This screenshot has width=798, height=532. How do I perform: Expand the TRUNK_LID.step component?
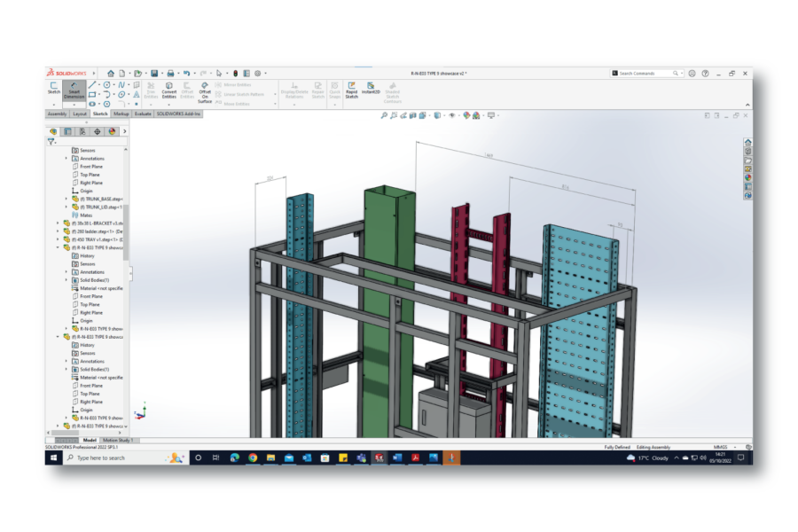click(x=66, y=207)
